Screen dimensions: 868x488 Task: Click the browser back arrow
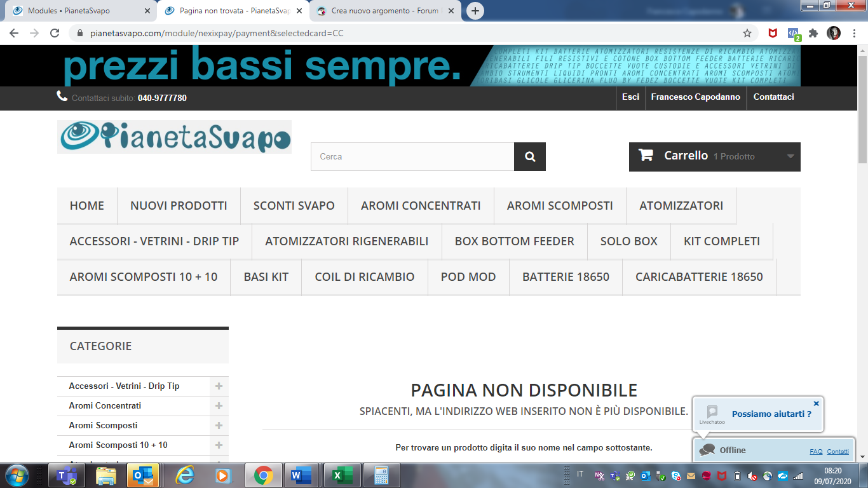click(14, 33)
